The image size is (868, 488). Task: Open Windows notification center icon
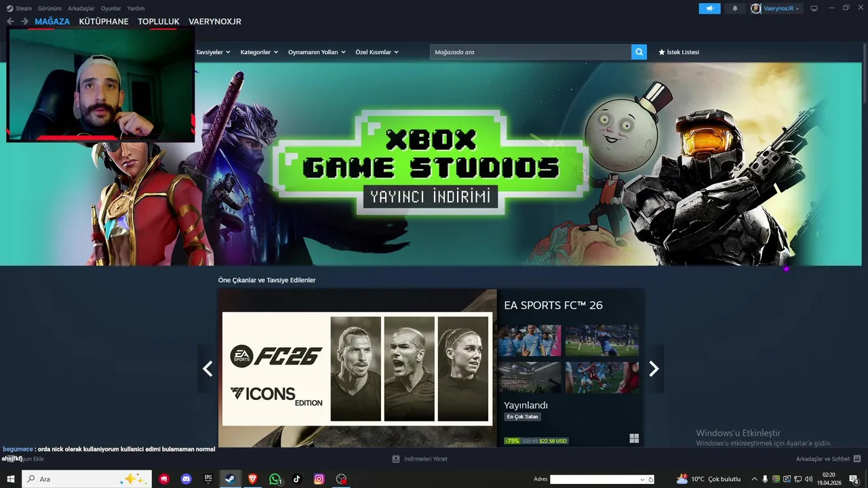(854, 479)
